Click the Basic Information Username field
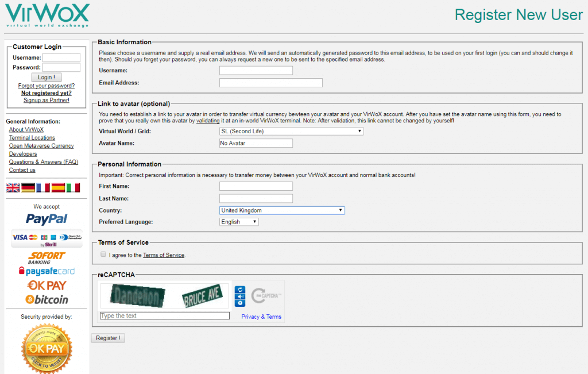 pyautogui.click(x=256, y=71)
